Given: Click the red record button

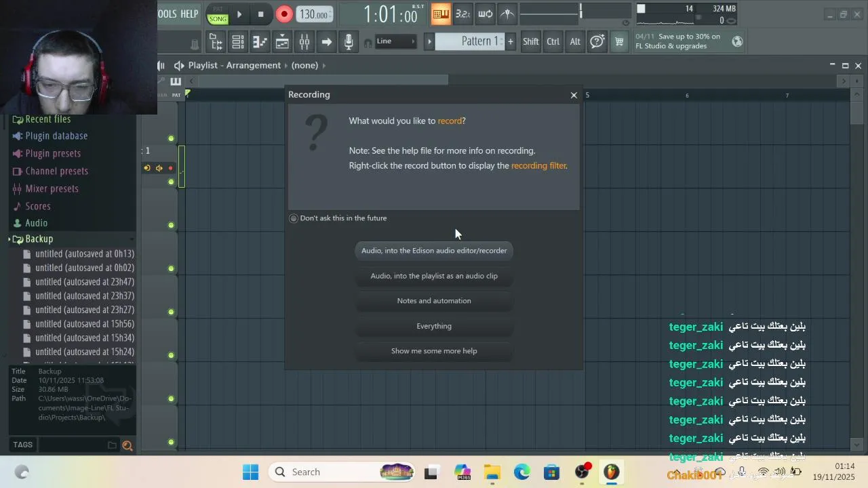Looking at the screenshot, I should pyautogui.click(x=284, y=14).
